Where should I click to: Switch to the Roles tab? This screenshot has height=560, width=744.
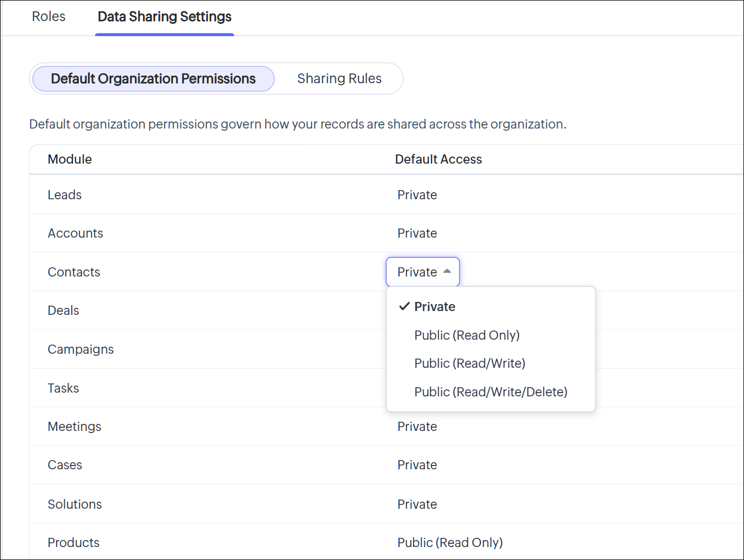[x=49, y=17]
